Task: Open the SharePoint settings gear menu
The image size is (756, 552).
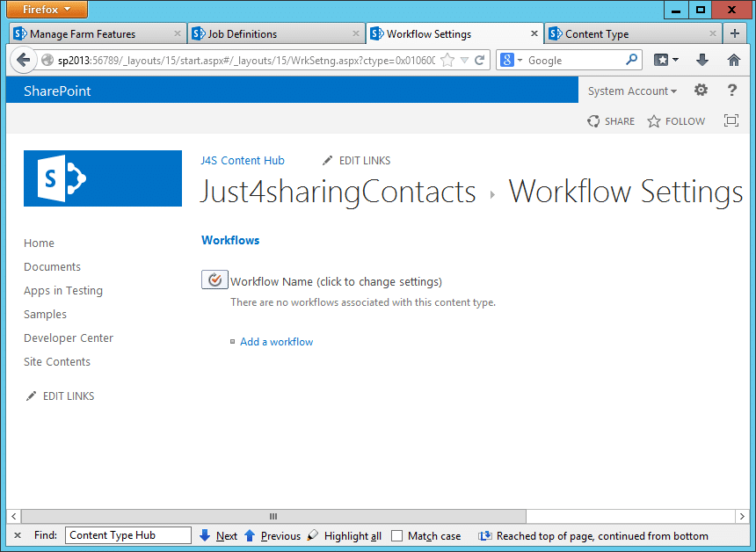Action: [x=701, y=91]
